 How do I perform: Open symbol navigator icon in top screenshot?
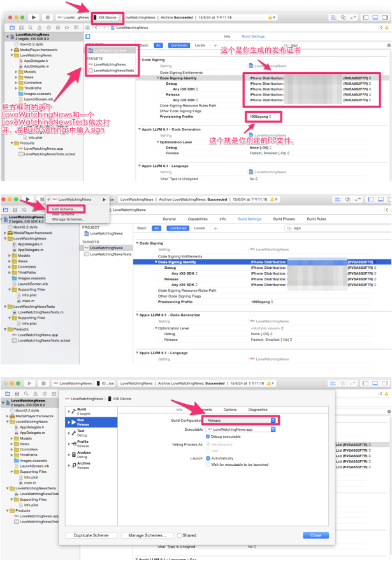(21, 27)
